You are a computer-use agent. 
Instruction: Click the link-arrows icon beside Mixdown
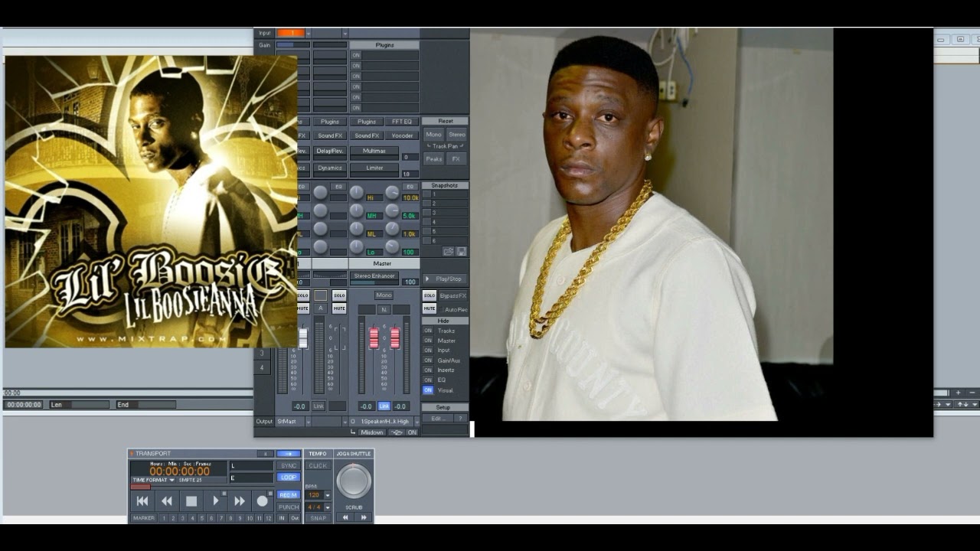[x=397, y=432]
